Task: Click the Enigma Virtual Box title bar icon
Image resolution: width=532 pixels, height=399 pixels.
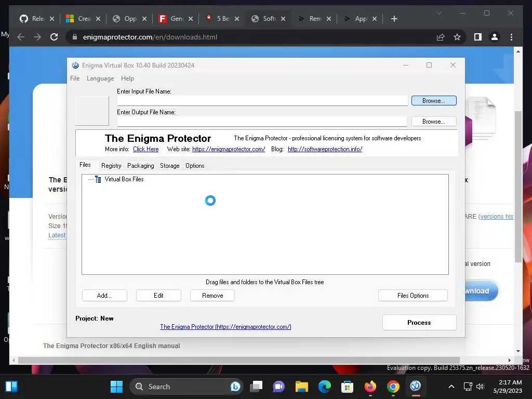Action: 76,65
